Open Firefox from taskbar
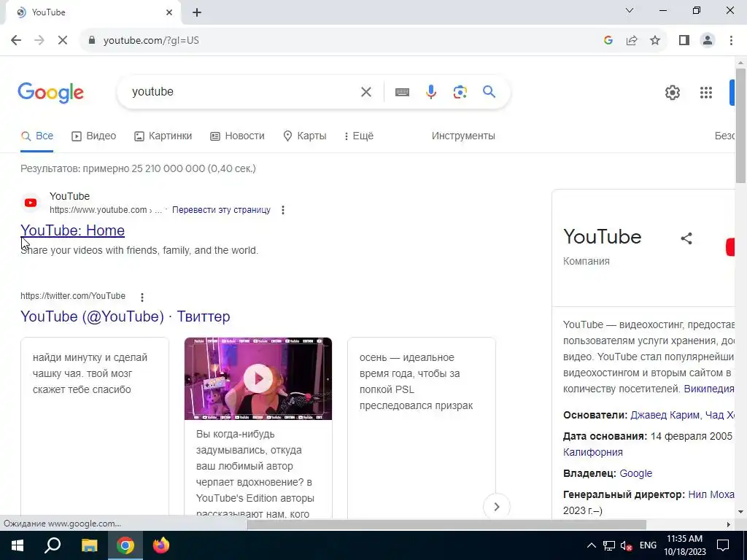 tap(161, 545)
